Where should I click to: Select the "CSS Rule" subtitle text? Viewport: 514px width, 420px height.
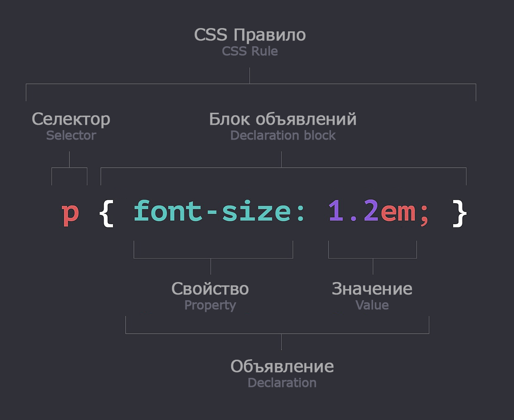point(250,51)
